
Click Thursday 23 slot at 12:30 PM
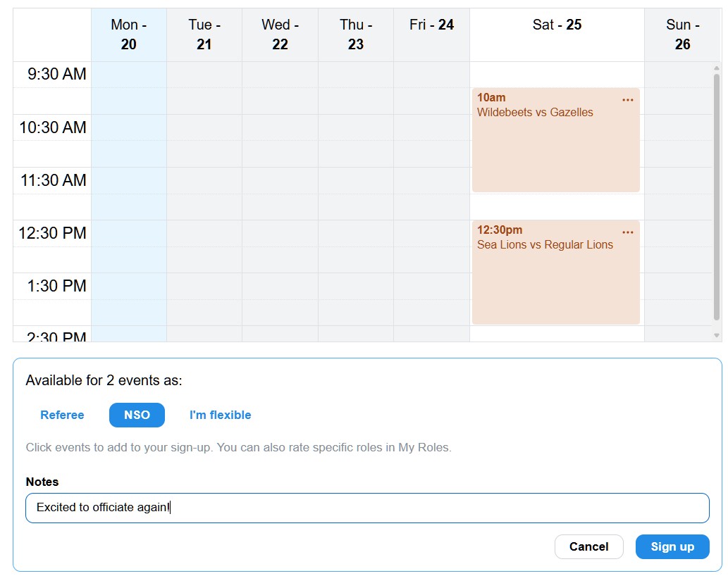click(x=356, y=233)
